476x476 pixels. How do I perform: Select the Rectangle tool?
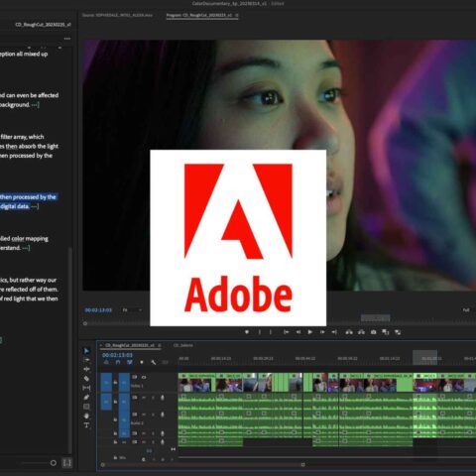pos(86,407)
